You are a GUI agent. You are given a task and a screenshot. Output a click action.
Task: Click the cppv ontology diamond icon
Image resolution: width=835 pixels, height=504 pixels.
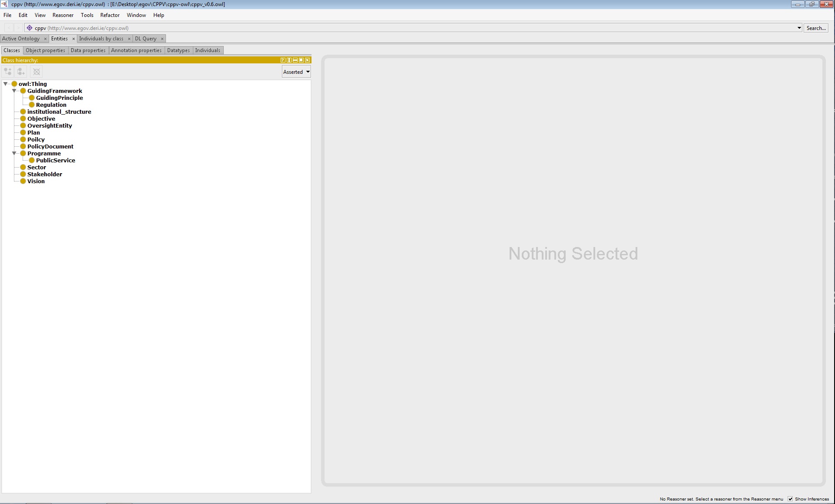[30, 28]
